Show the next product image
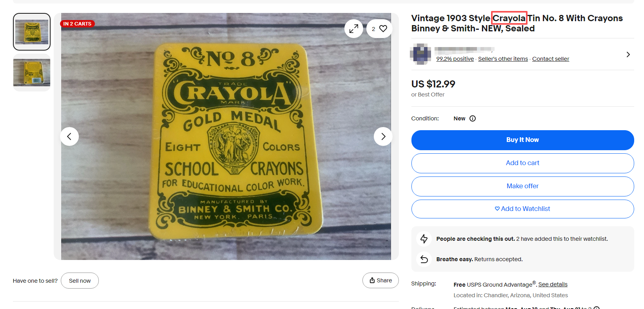 click(383, 136)
